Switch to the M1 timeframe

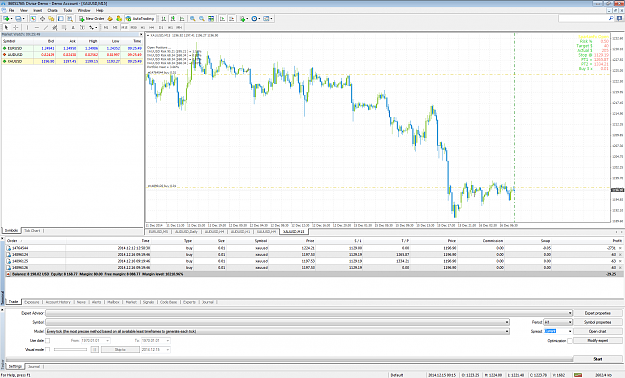click(x=106, y=28)
